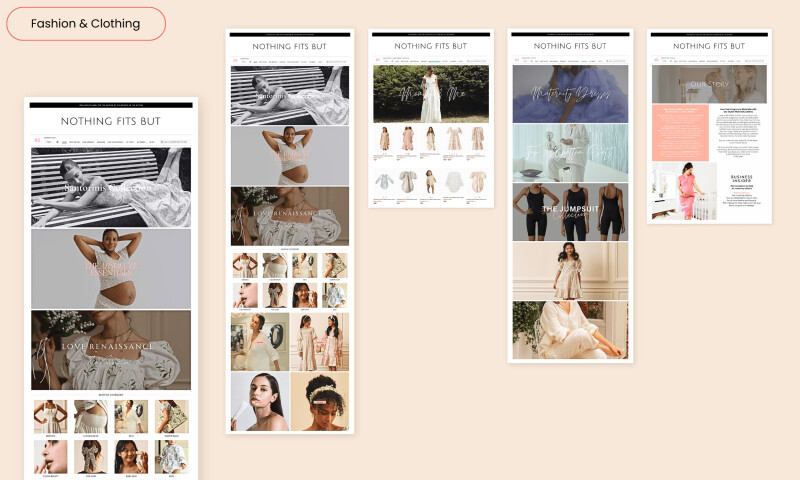Screen dimensions: 800x480
Task: Select the first product dress on the Mommy & Me page
Action: [384, 139]
